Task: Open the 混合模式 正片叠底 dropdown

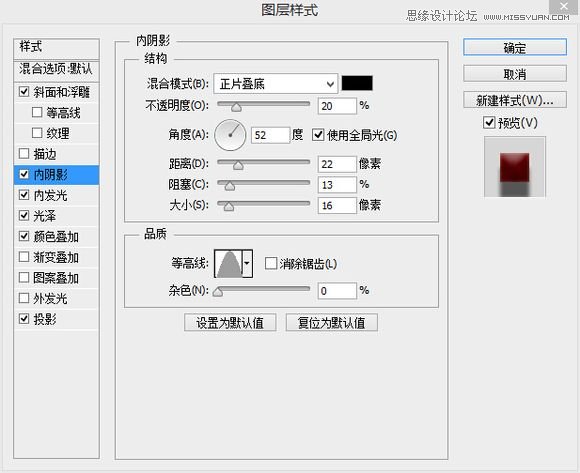Action: (x=276, y=84)
